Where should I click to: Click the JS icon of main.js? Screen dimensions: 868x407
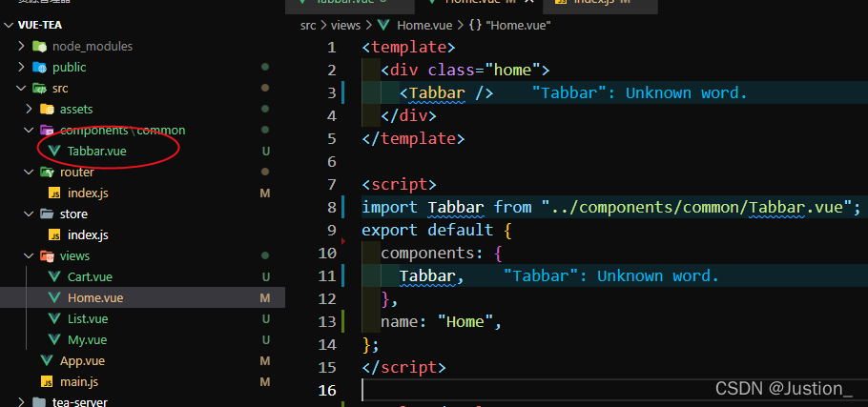47,381
